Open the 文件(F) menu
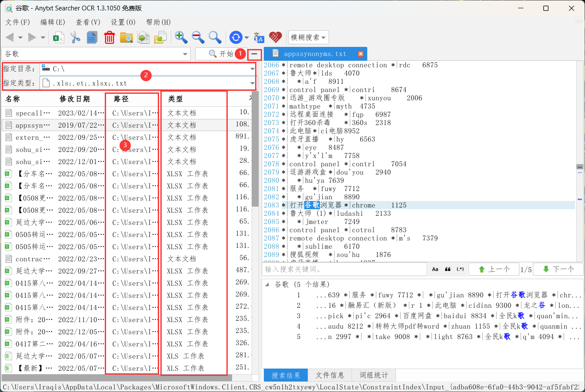Image resolution: width=585 pixels, height=392 pixels. (18, 22)
